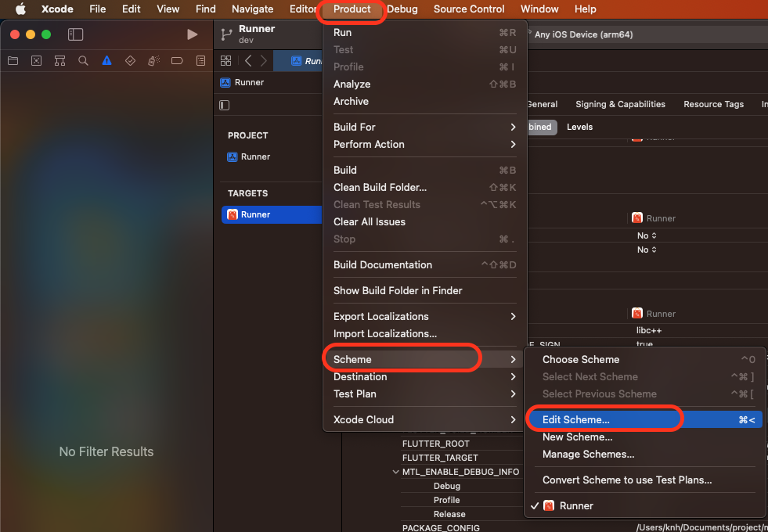This screenshot has height=532, width=768.
Task: Click New Scheme... in the submenu
Action: [644, 437]
